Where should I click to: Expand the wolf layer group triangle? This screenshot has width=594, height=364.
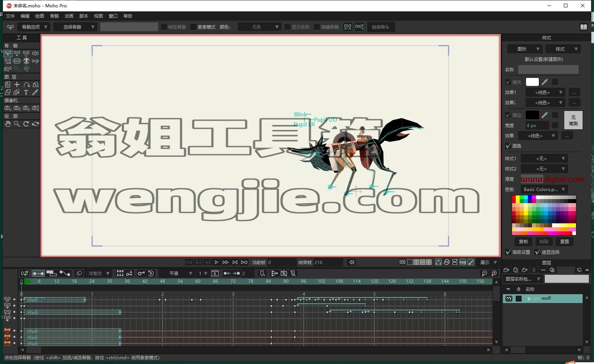[529, 299]
